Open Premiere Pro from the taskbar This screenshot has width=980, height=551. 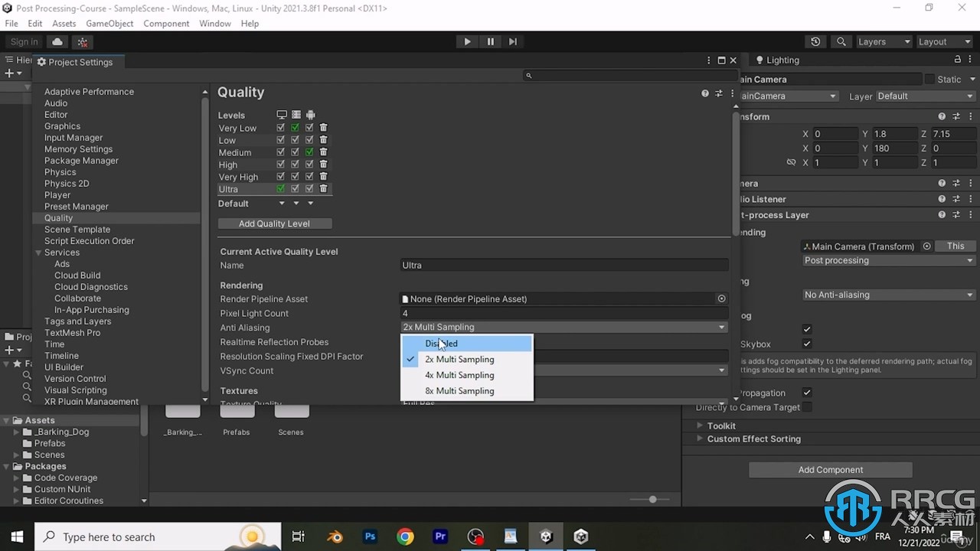[x=440, y=536]
